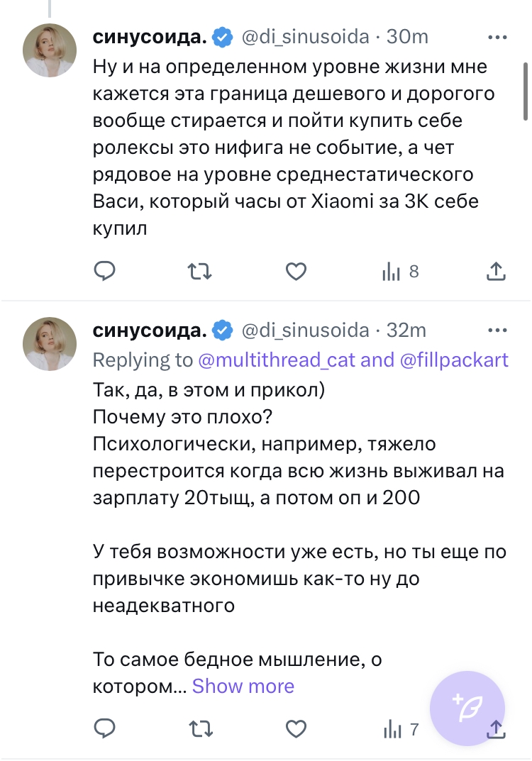Share the first tweet posted 30m ago
The height and width of the screenshot is (761, 532).
[x=496, y=272]
